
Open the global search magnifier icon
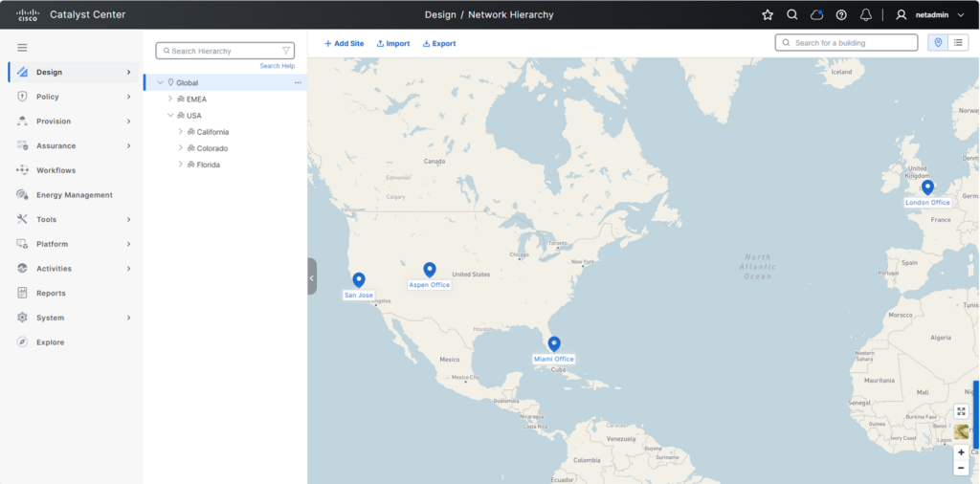791,15
